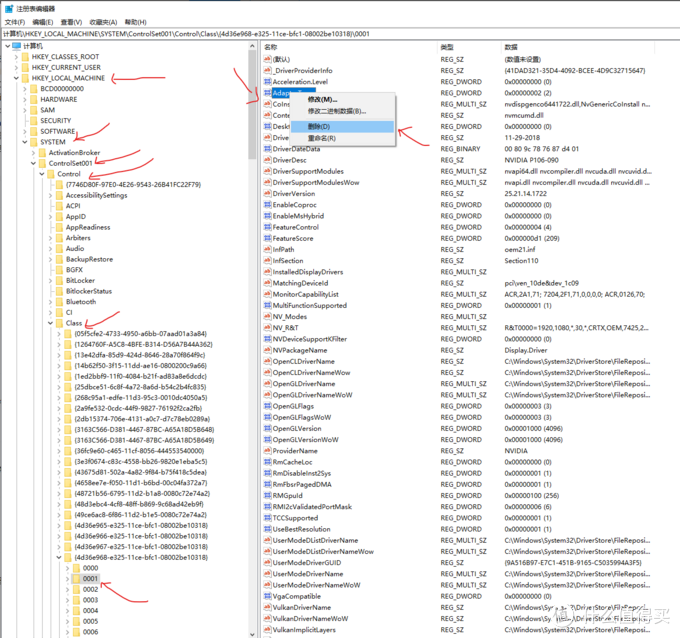Collapse the Class key
The width and height of the screenshot is (680, 638).
(50, 323)
